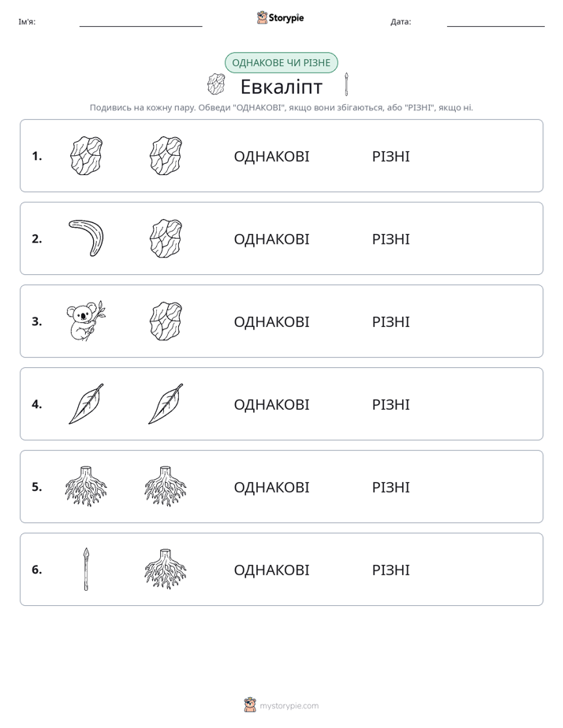Click the Storypie bear logo at top

262,17
